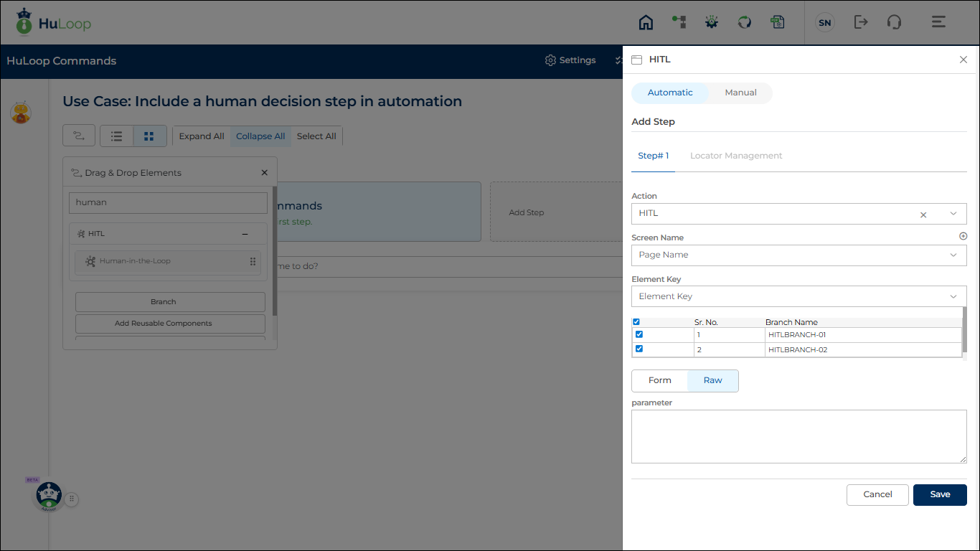
Task: Uncheck the HITLBRANCH-02 checkbox
Action: click(x=639, y=349)
